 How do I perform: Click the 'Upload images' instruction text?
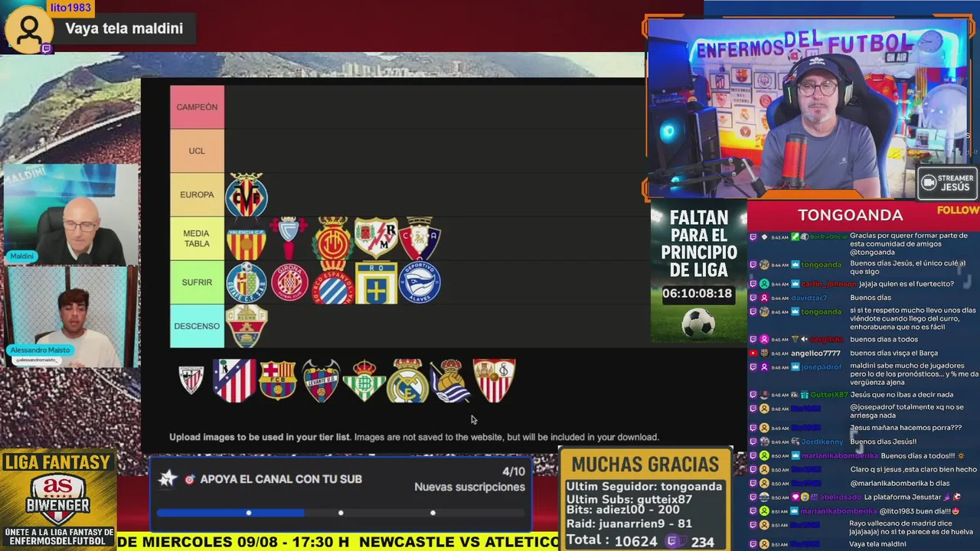(413, 437)
